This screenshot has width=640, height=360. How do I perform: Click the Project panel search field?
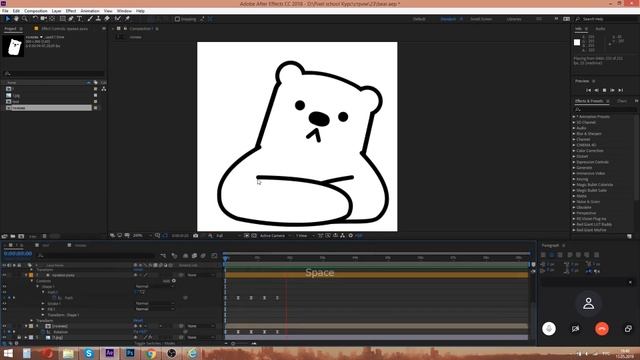[53, 73]
